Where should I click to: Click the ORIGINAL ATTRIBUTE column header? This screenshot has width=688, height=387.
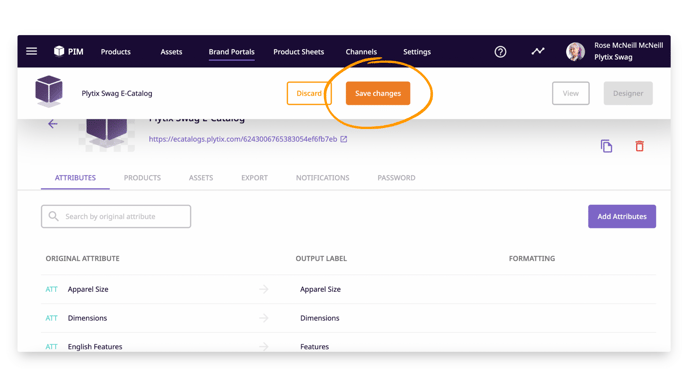coord(82,258)
